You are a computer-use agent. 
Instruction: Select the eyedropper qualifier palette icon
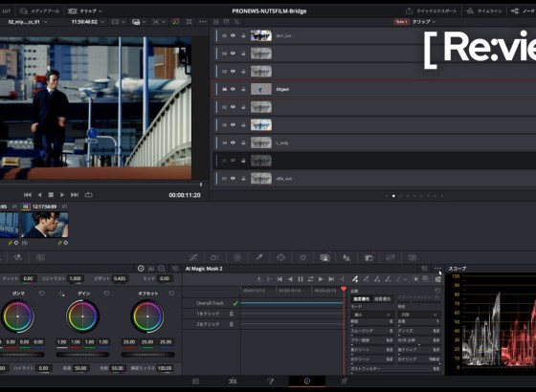pos(259,257)
